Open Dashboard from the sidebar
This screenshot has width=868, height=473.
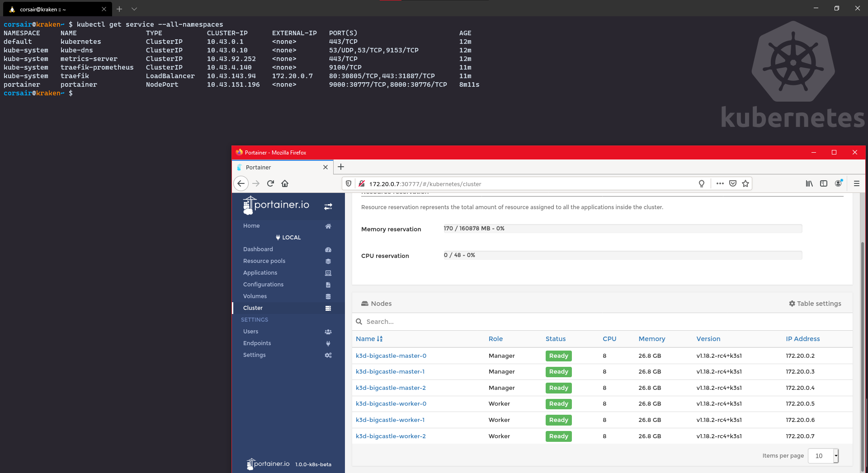258,249
